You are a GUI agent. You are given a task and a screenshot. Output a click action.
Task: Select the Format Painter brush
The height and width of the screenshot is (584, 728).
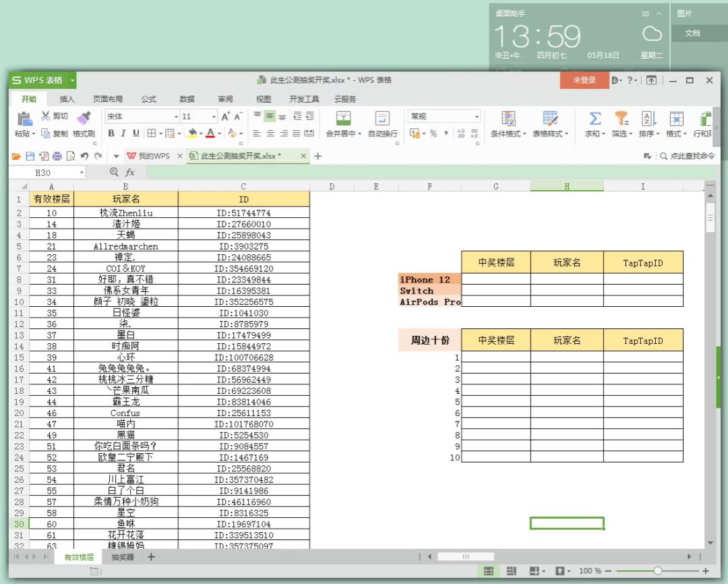[84, 118]
